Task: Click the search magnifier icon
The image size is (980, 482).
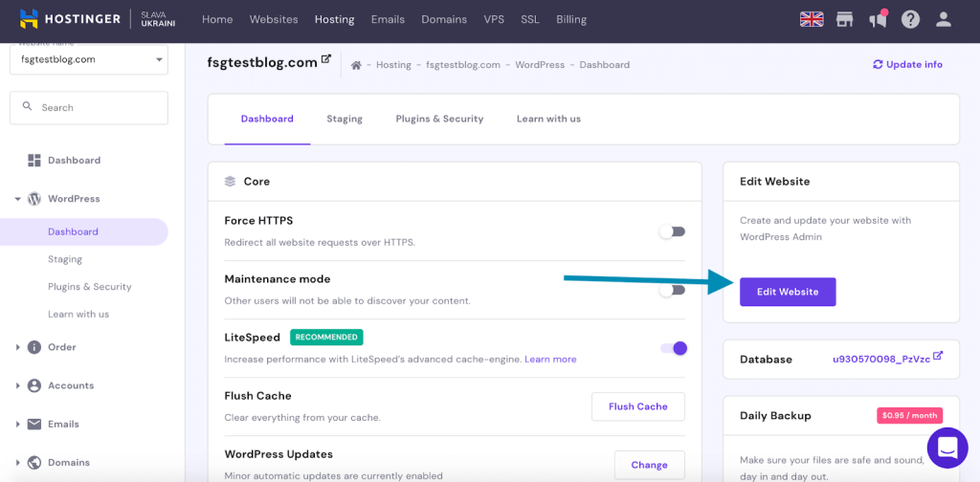Action: (x=27, y=107)
